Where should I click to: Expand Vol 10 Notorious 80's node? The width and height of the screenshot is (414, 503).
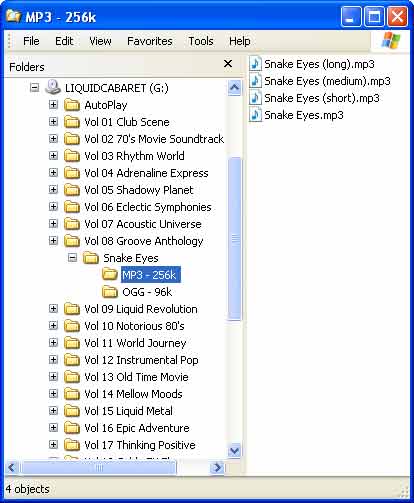[x=53, y=326]
